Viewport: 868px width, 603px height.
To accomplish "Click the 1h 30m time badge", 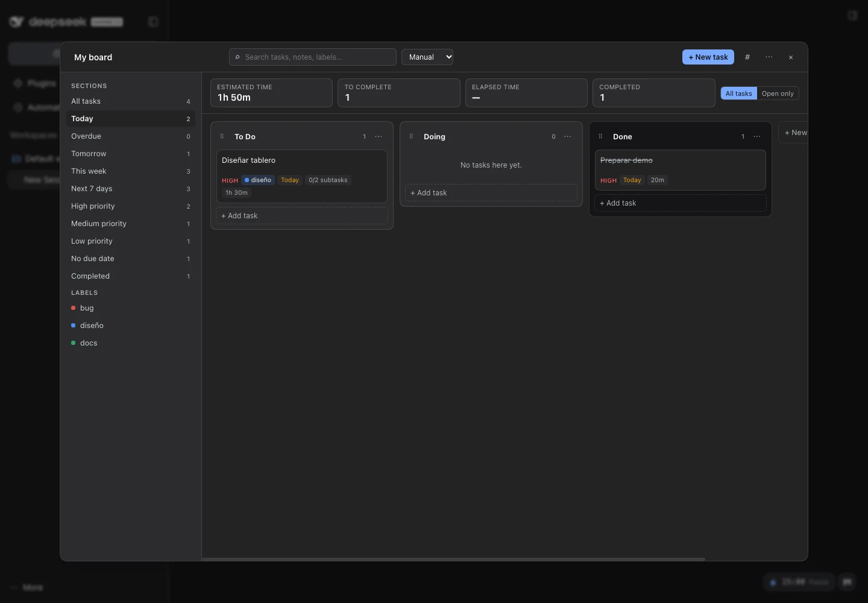I will tap(236, 193).
